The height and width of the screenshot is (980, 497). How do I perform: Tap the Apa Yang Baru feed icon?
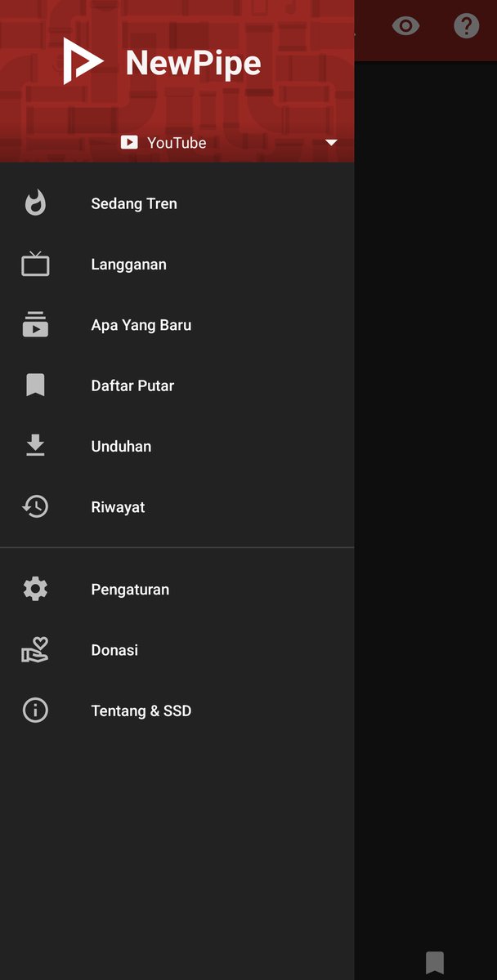[x=35, y=324]
